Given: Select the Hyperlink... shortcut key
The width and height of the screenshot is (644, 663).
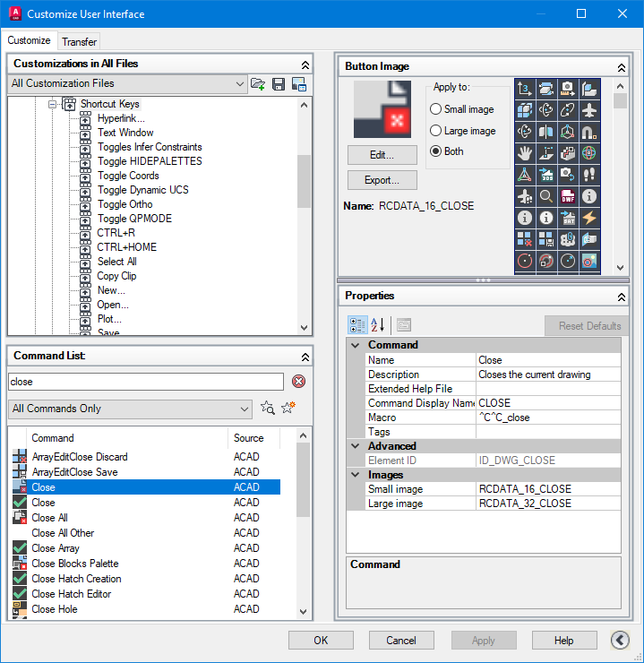Looking at the screenshot, I should click(121, 118).
